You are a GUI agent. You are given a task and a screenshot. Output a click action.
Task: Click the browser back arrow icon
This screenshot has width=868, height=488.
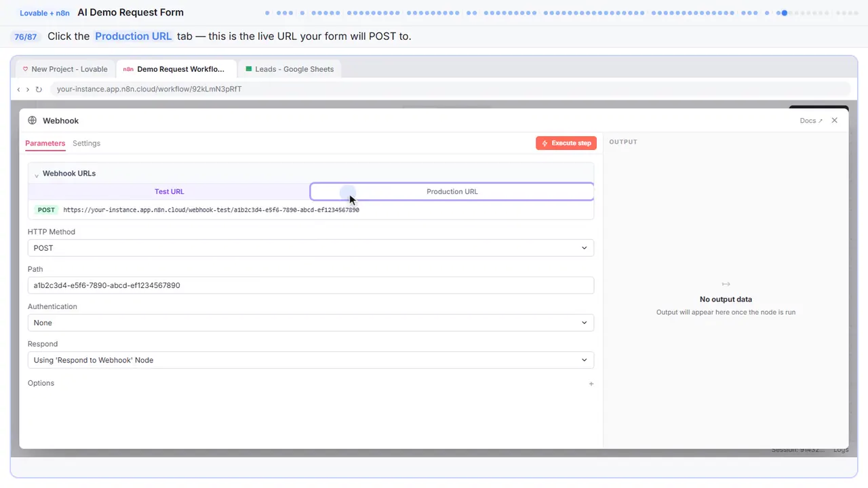click(18, 89)
